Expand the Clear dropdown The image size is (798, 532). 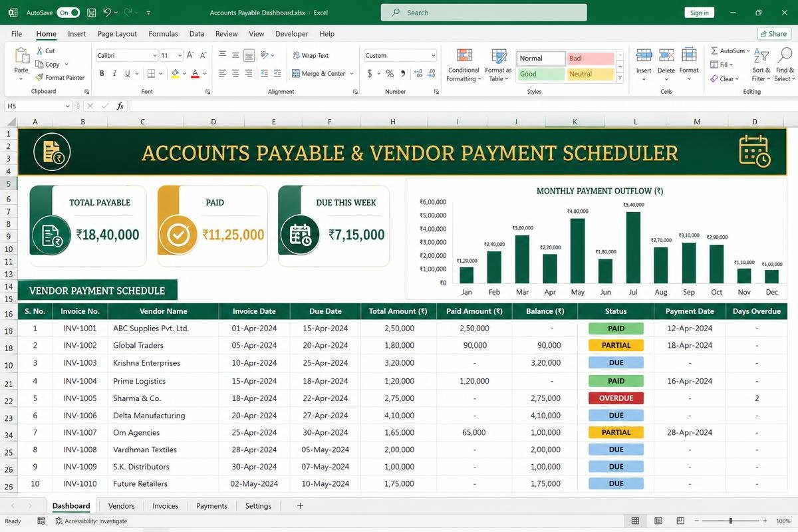pyautogui.click(x=737, y=79)
